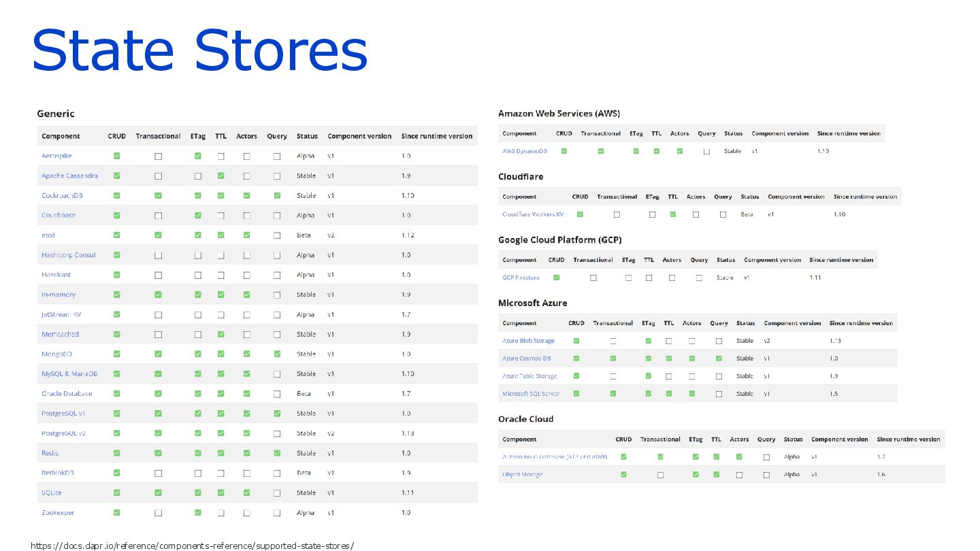The width and height of the screenshot is (980, 551).
Task: Open the RethinkDB link
Action: click(x=58, y=473)
